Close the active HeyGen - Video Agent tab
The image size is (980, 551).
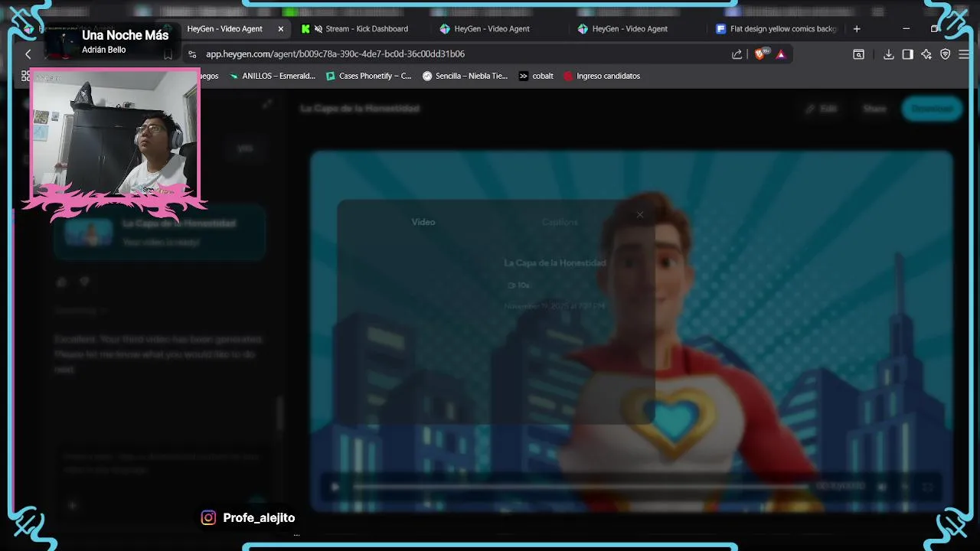(x=281, y=29)
